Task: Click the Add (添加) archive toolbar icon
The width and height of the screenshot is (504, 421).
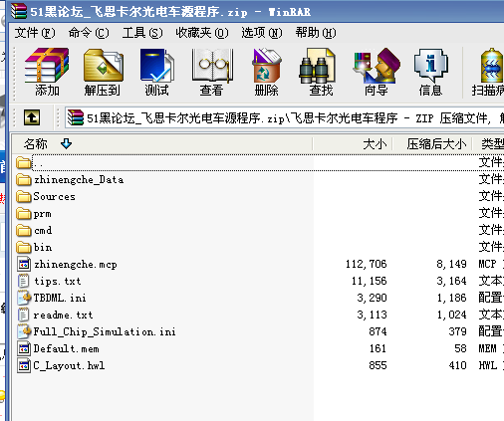Action: tap(47, 65)
